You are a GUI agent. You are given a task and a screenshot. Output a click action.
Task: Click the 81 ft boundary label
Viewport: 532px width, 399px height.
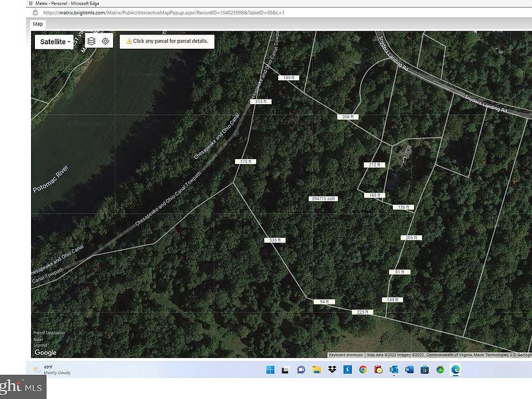[400, 272]
